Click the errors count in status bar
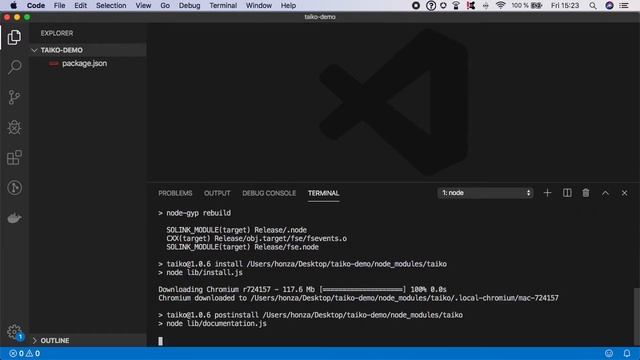Viewport: 640px width, 360px height. point(16,353)
